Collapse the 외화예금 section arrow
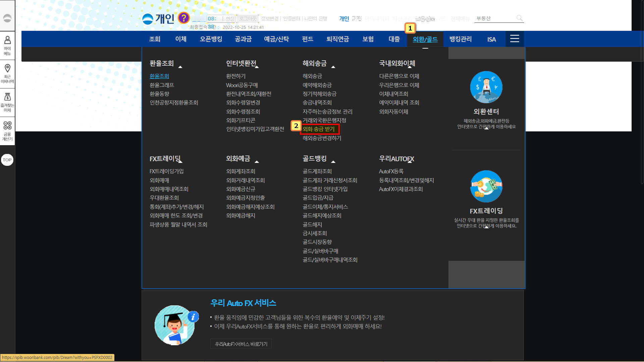The height and width of the screenshot is (362, 644). (x=257, y=162)
